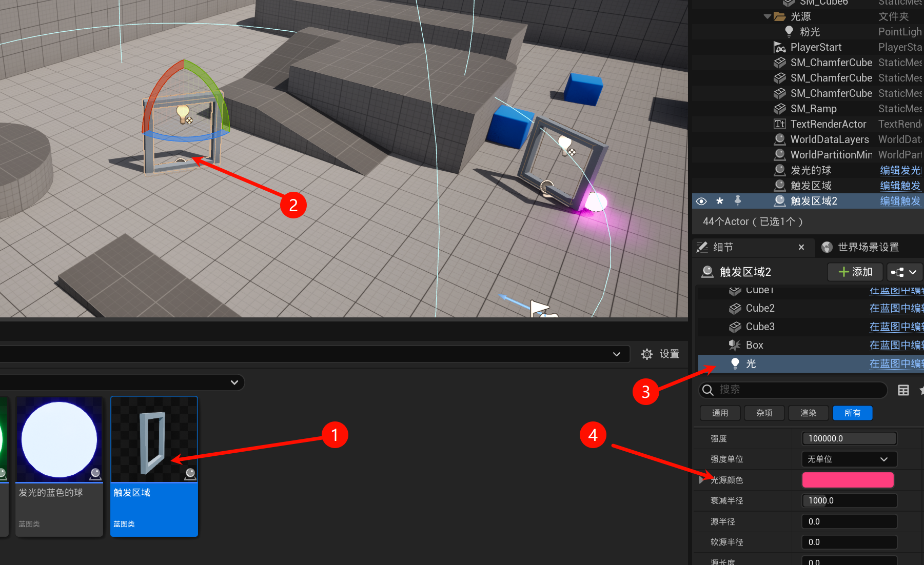Select the 渲染 filter tab

(x=808, y=413)
